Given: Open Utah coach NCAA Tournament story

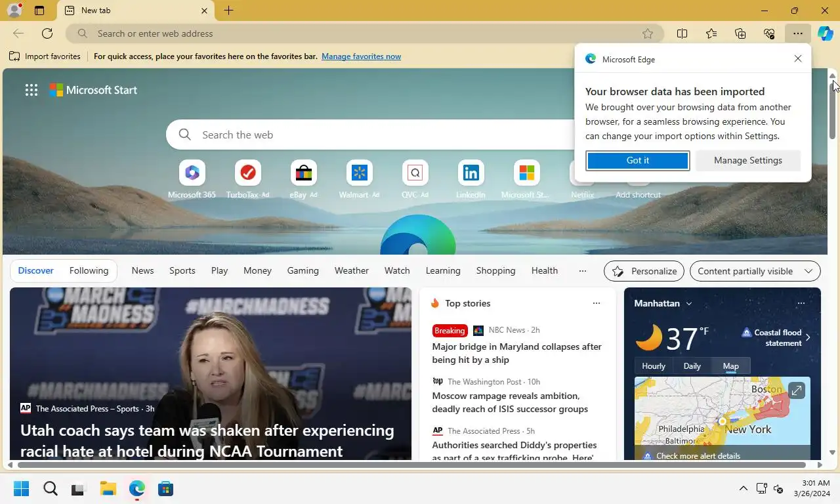Looking at the screenshot, I should click(x=207, y=440).
